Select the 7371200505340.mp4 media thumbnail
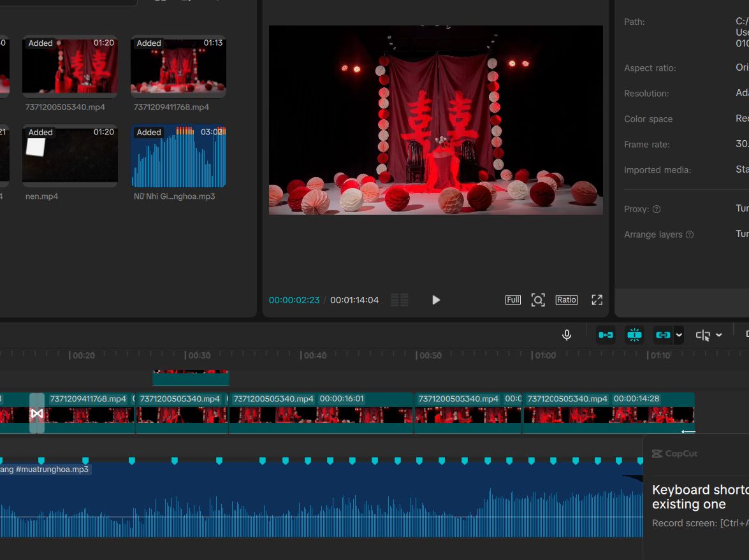Image resolution: width=749 pixels, height=560 pixels. [x=70, y=66]
